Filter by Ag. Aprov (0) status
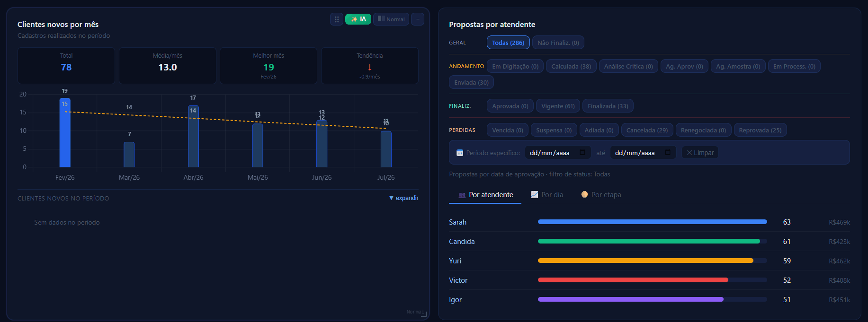This screenshot has width=868, height=322. [x=684, y=66]
